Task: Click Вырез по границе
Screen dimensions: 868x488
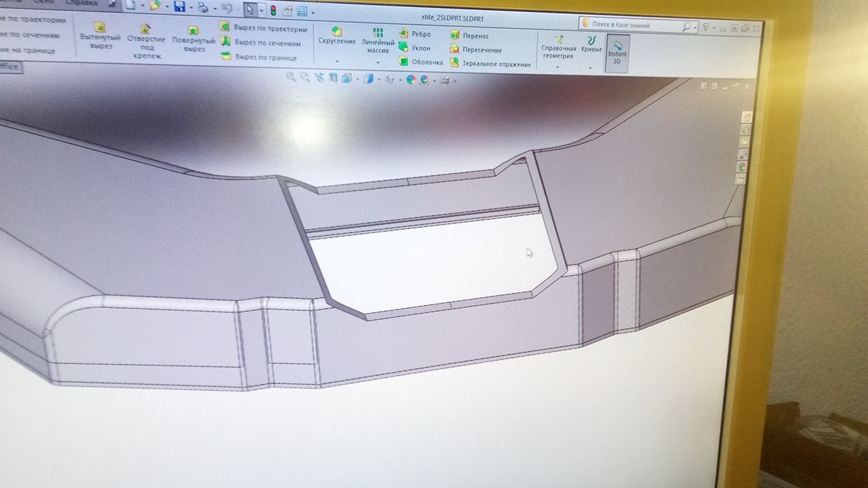Action: coord(259,57)
